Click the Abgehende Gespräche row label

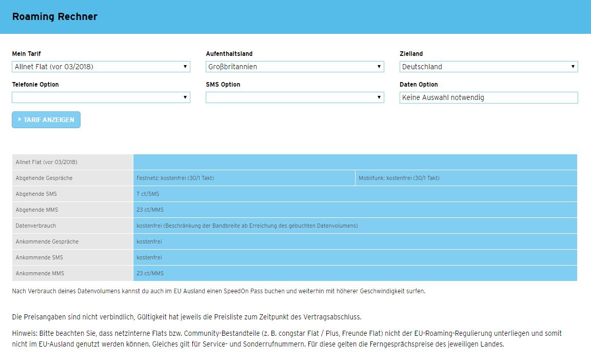click(72, 178)
